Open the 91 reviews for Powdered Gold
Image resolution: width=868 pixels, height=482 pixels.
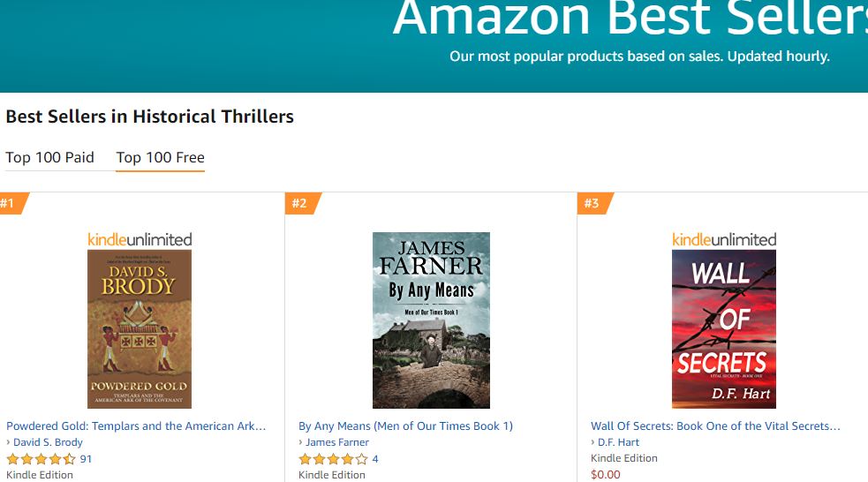point(86,459)
